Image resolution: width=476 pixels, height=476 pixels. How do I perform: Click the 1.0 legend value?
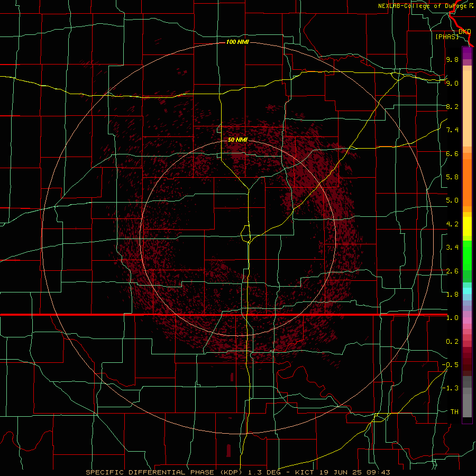pyautogui.click(x=452, y=318)
